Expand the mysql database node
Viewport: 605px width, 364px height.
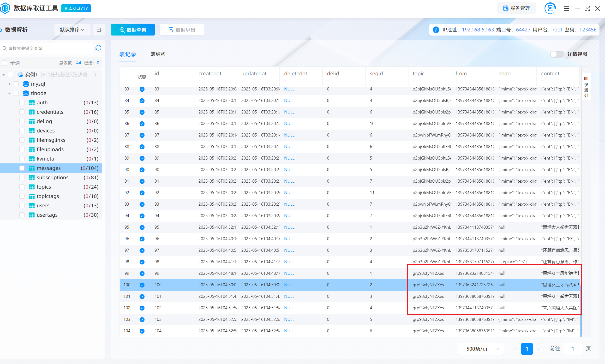(x=9, y=84)
